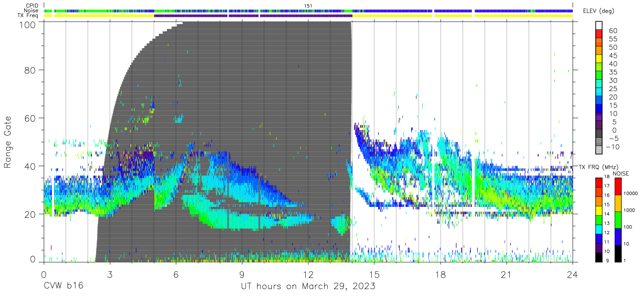Screen dimensions: 644x297
Task: Click the 'Noise' row label at top left
Action: tap(32, 10)
